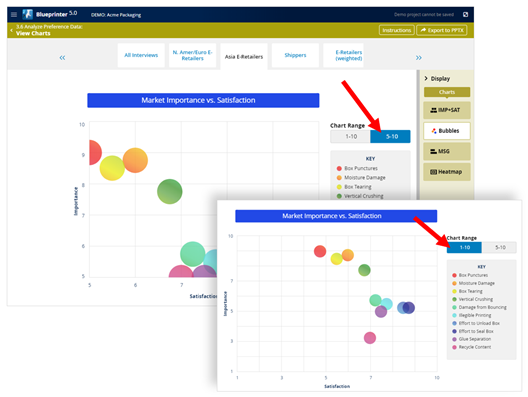528x397 pixels.
Task: Open the Shippers tab
Action: 295,55
